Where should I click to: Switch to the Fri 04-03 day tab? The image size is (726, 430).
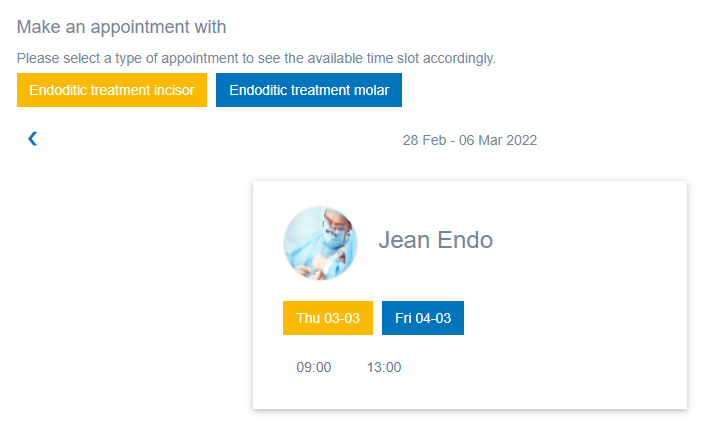click(423, 318)
